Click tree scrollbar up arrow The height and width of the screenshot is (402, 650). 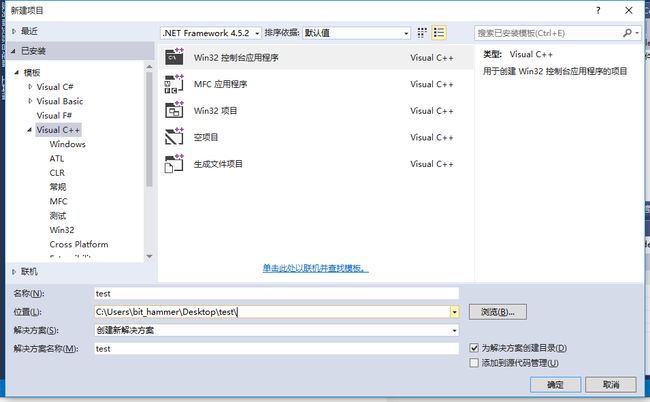point(149,67)
